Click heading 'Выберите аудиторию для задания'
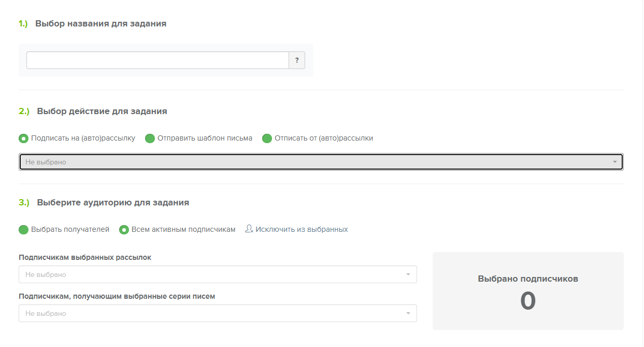This screenshot has height=347, width=644. tap(112, 202)
